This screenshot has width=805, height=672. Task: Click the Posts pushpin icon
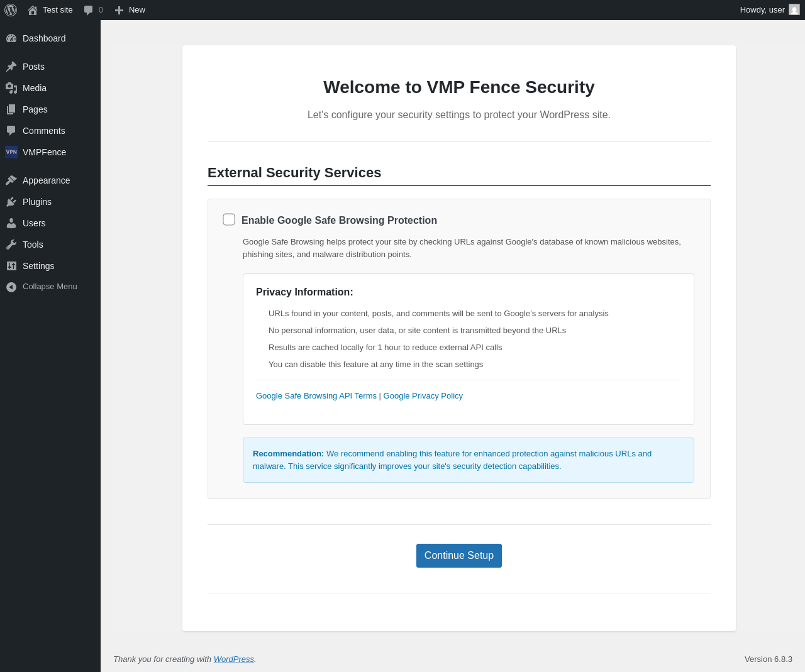[11, 67]
